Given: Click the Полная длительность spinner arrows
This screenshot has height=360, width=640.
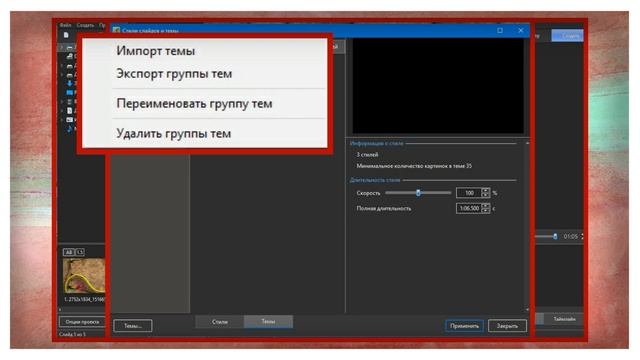Looking at the screenshot, I should (485, 208).
